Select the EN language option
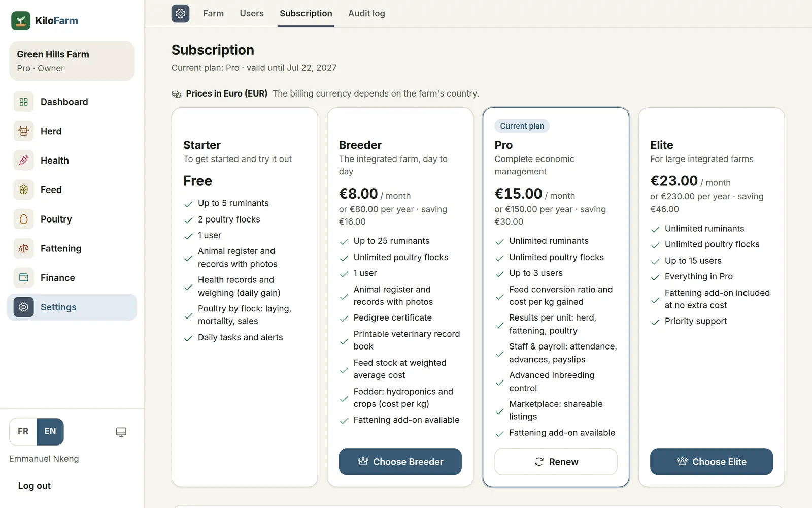Image resolution: width=812 pixels, height=508 pixels. 50,431
